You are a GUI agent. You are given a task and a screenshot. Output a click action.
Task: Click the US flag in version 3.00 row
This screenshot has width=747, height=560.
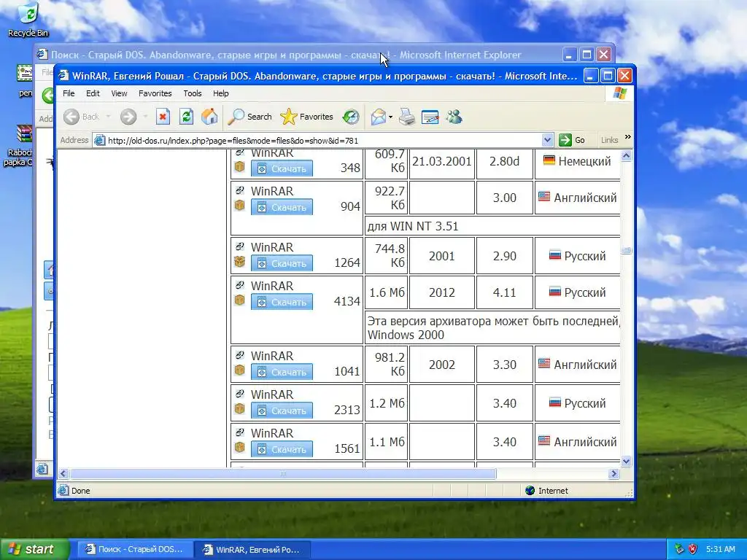coord(544,196)
